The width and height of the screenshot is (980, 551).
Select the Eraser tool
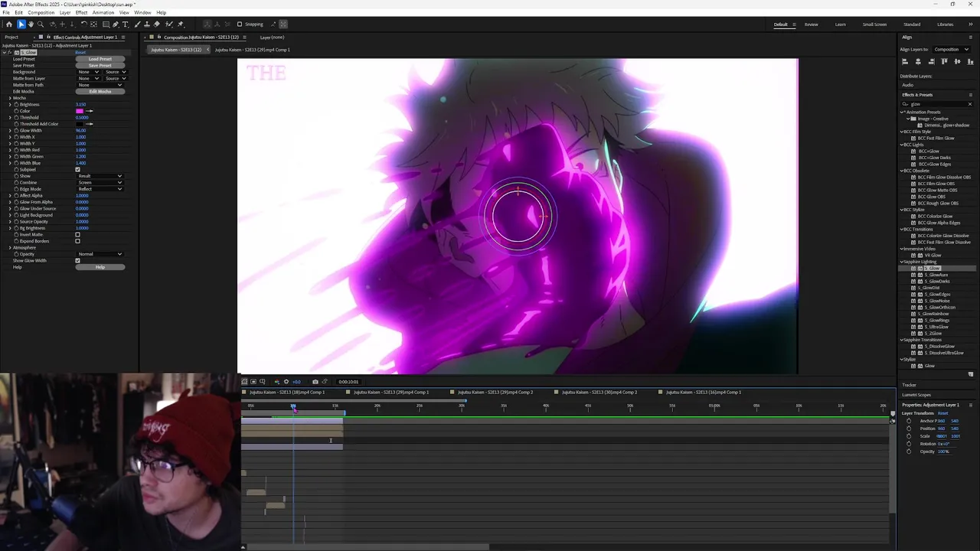coord(156,24)
